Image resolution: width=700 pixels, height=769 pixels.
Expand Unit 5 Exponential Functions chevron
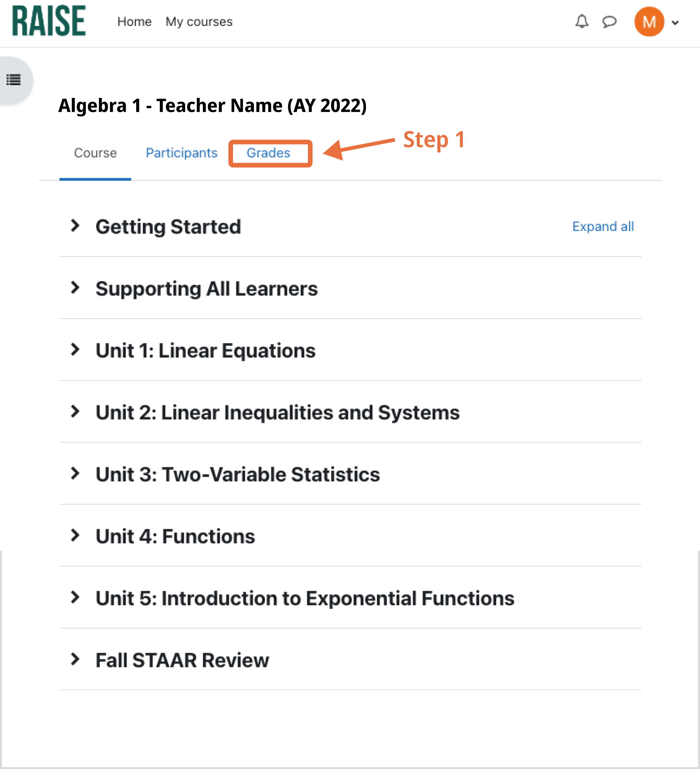(x=75, y=597)
